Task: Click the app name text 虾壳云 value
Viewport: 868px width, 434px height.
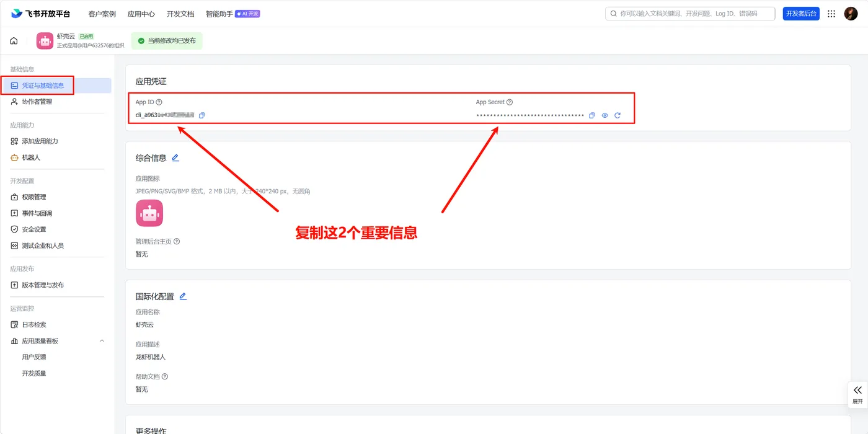Action: [144, 324]
